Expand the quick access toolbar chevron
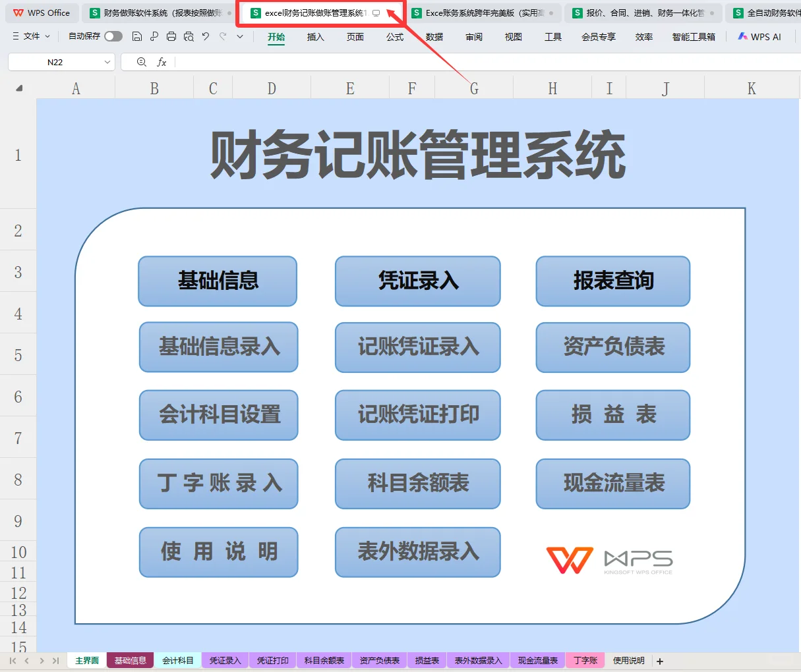The image size is (801, 672). tap(239, 37)
